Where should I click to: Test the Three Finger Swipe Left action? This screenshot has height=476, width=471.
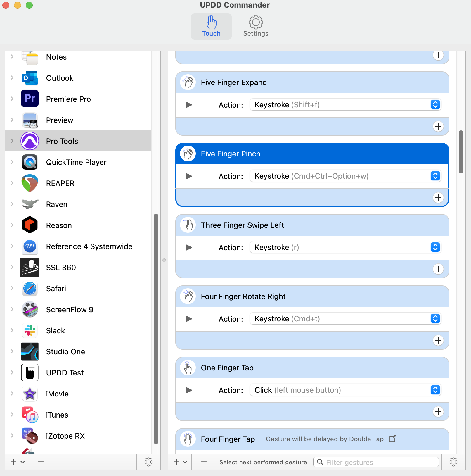[x=189, y=247]
